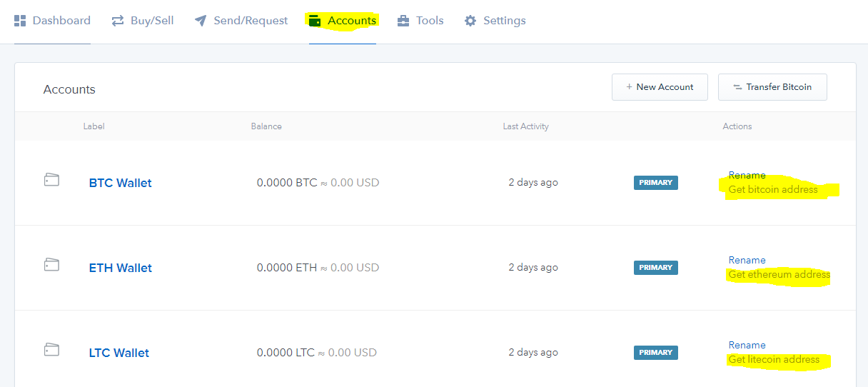This screenshot has width=868, height=387.
Task: Rename the LTC Wallet
Action: coord(747,345)
